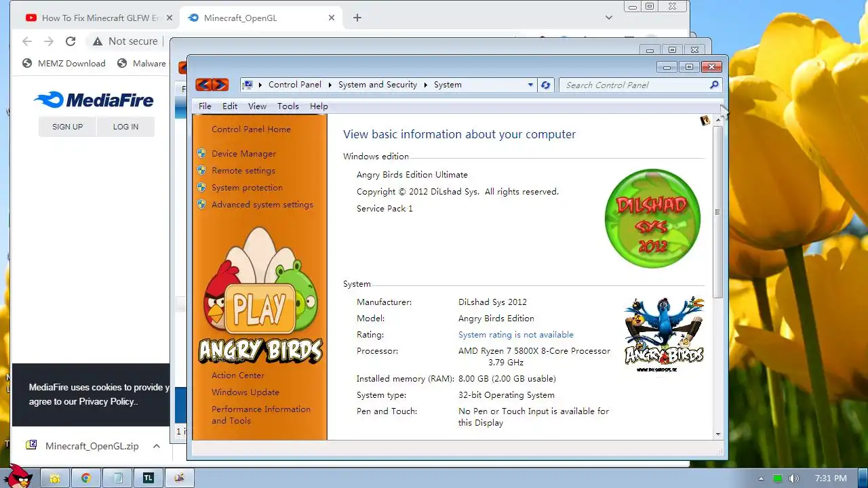Viewport: 868px width, 488px height.
Task: Expand the Minecraft_OpenGL.zip download options chevron
Action: pos(157,446)
